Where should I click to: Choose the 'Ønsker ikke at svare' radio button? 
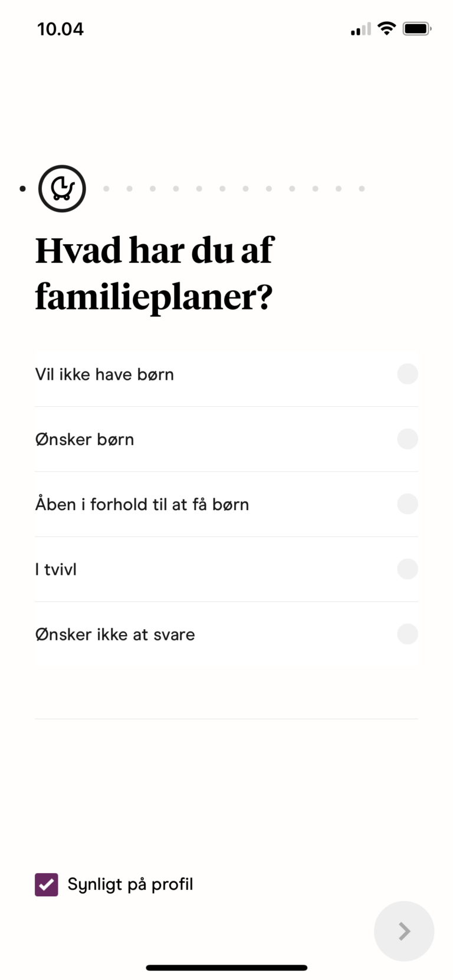[x=408, y=634]
